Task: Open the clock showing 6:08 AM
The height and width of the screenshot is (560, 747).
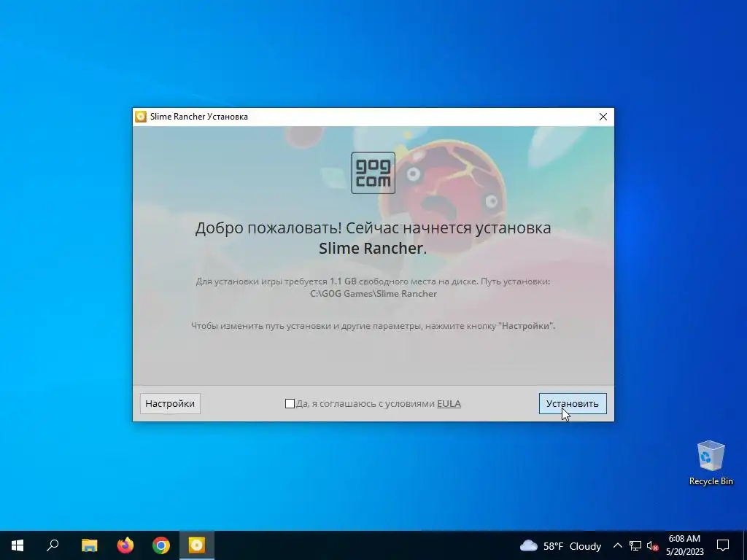Action: tap(684, 545)
